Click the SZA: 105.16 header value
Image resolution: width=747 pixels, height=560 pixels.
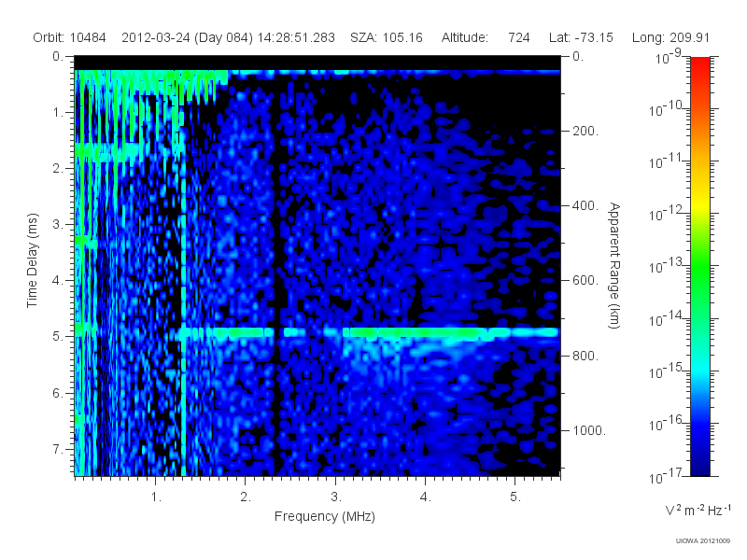387,37
